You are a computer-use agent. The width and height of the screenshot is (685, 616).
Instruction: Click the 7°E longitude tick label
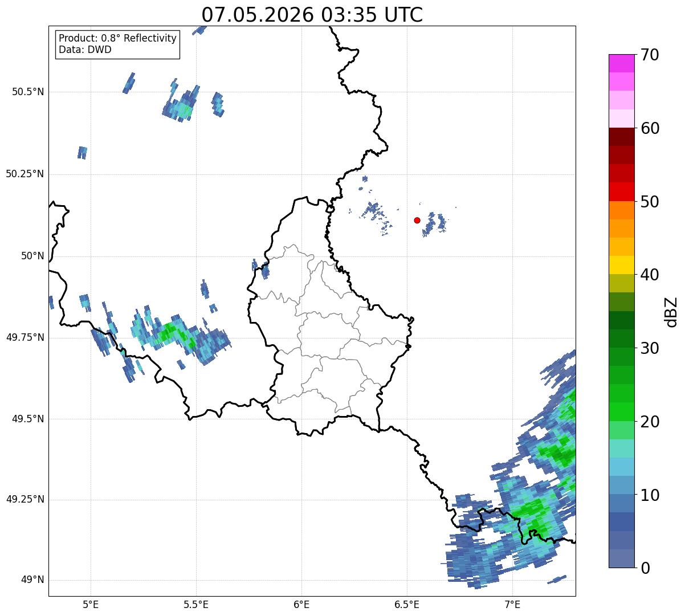pos(512,604)
